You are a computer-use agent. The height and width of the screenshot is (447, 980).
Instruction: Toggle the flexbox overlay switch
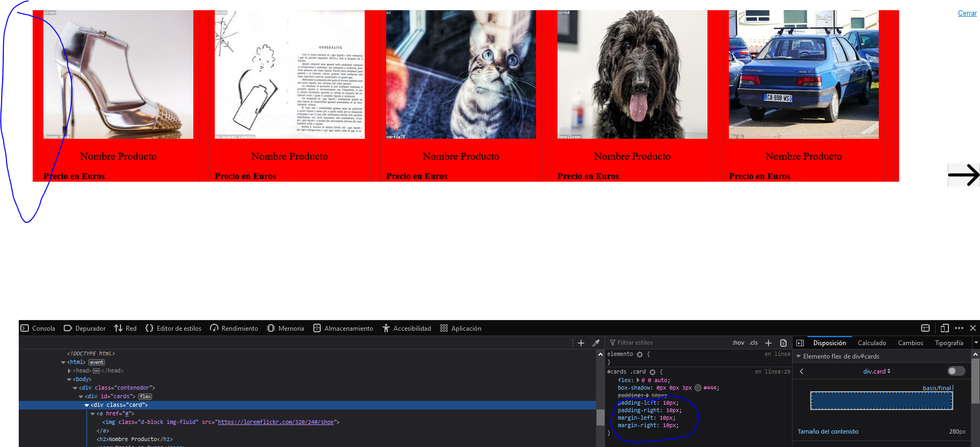(x=956, y=371)
